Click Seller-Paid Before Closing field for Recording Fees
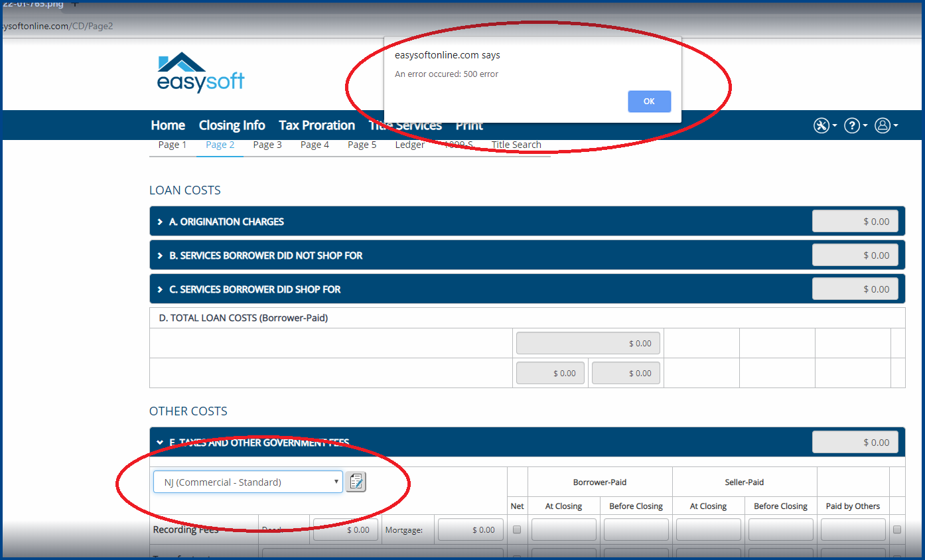 [781, 529]
